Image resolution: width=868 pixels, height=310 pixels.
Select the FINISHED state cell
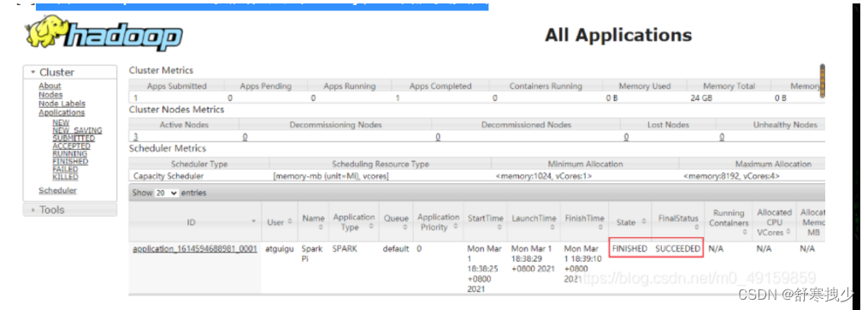(630, 248)
